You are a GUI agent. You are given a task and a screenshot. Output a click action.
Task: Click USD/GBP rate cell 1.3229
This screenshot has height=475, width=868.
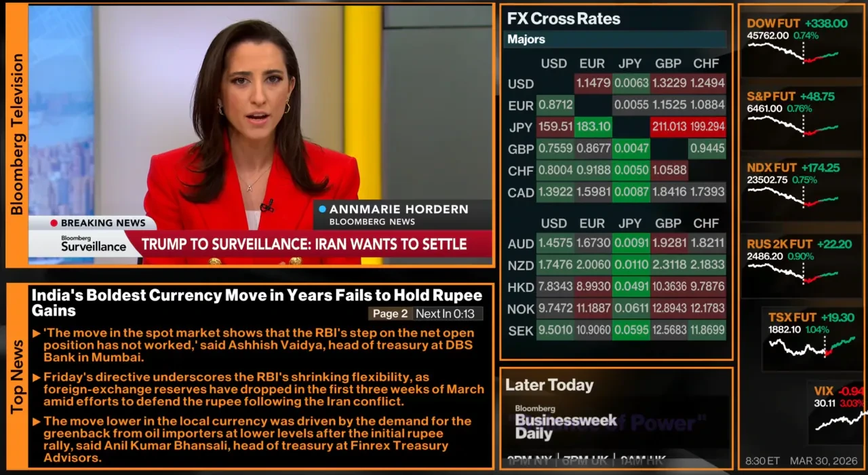669,83
